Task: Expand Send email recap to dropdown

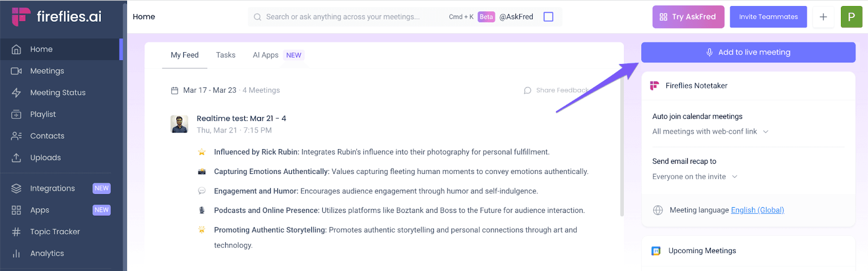Action: tap(695, 177)
